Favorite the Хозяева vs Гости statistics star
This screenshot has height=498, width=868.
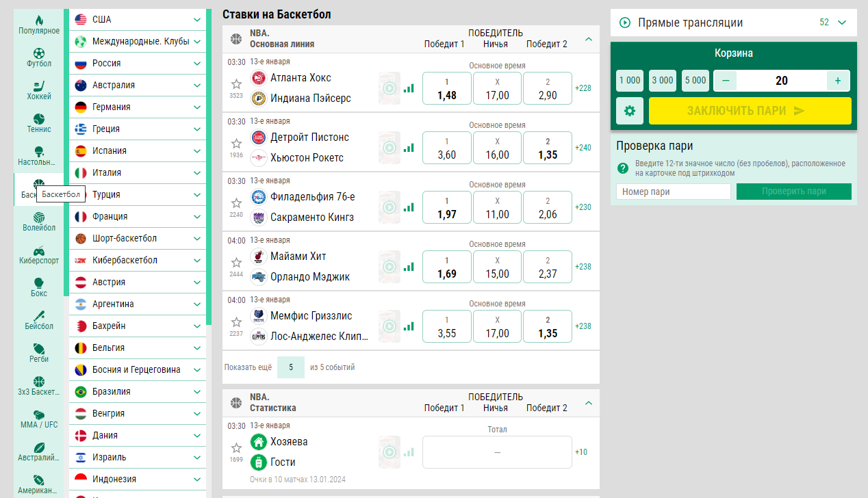(236, 448)
